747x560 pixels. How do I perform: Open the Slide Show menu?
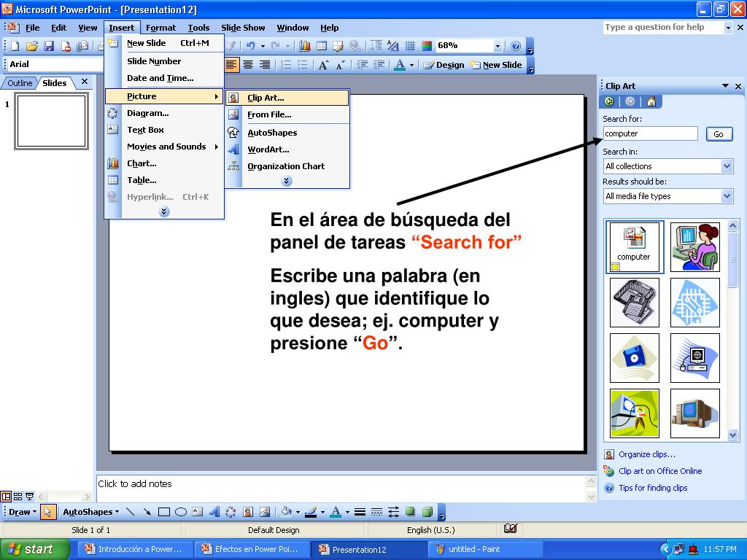coord(243,28)
